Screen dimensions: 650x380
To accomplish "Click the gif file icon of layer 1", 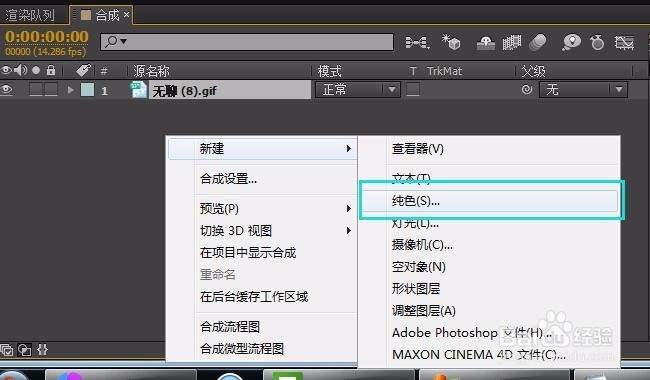I will click(x=139, y=90).
